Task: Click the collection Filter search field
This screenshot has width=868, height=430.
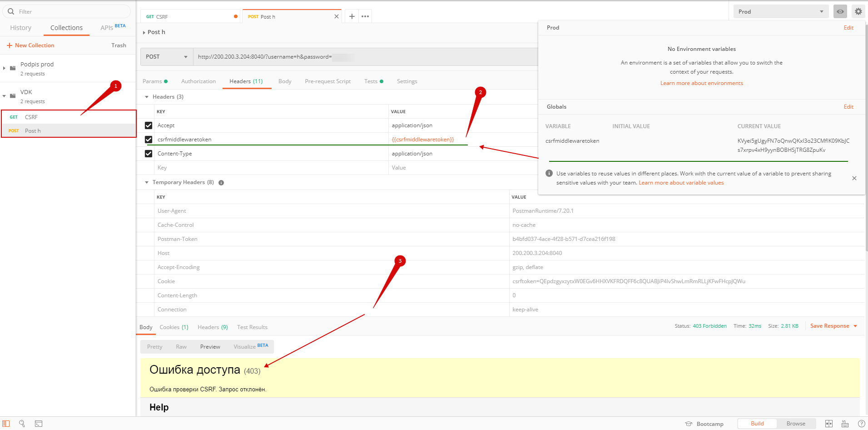Action: tap(68, 12)
